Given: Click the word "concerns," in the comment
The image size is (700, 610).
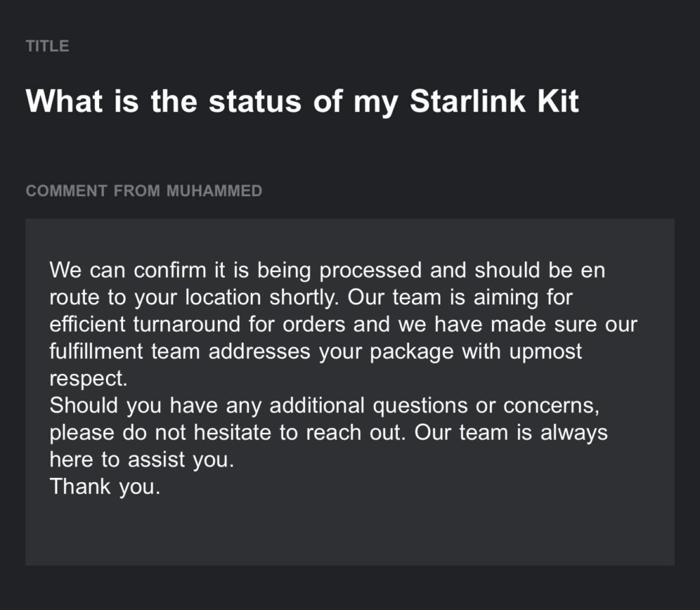Looking at the screenshot, I should tap(552, 406).
